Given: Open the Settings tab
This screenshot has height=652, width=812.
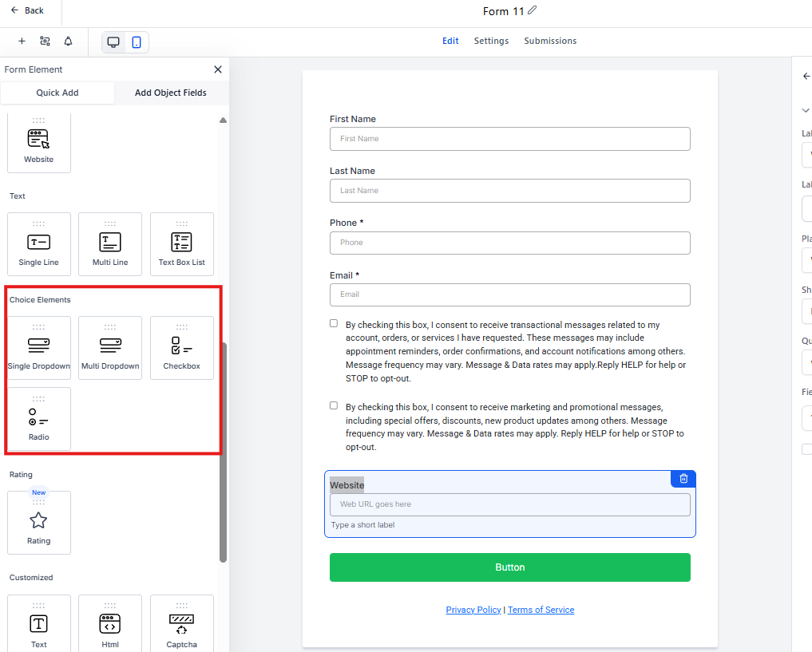Looking at the screenshot, I should click(491, 41).
